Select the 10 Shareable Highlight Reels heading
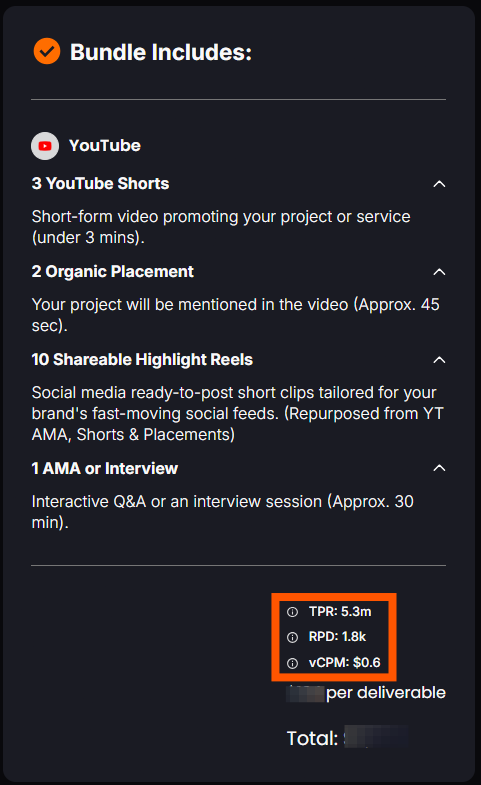This screenshot has height=785, width=481. (142, 360)
